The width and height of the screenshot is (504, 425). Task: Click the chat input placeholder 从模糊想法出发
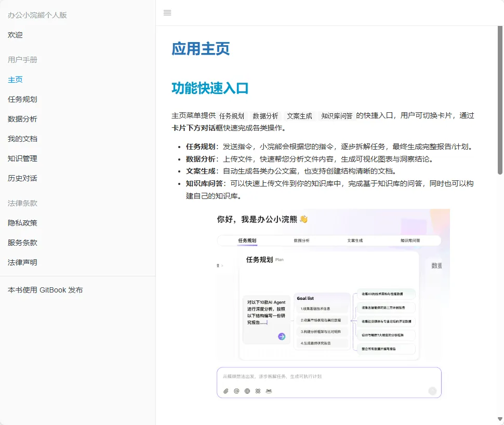coord(272,376)
